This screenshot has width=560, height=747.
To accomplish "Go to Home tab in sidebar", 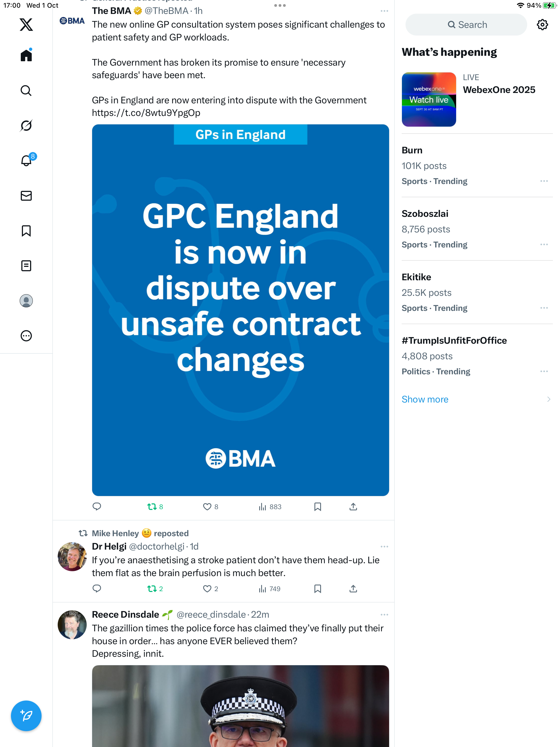I will 26,56.
